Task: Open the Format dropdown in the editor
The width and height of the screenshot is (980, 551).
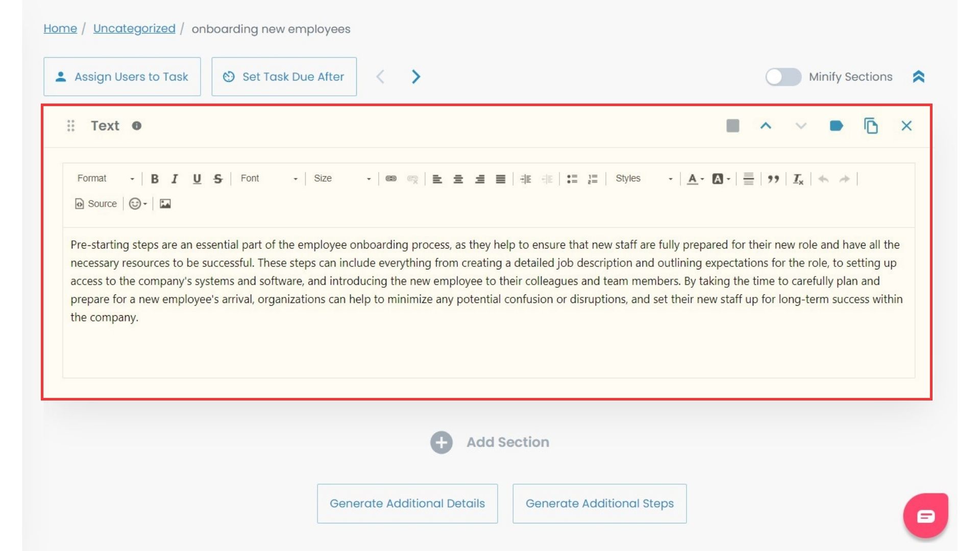Action: click(x=102, y=179)
